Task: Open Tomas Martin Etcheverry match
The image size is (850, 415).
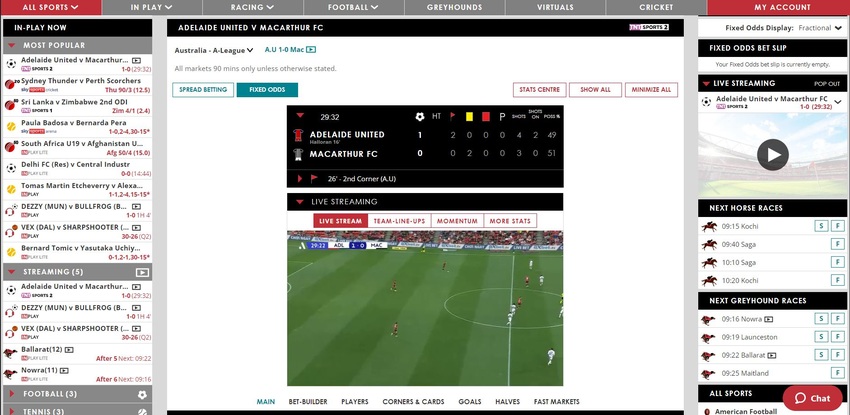Action: pos(78,190)
